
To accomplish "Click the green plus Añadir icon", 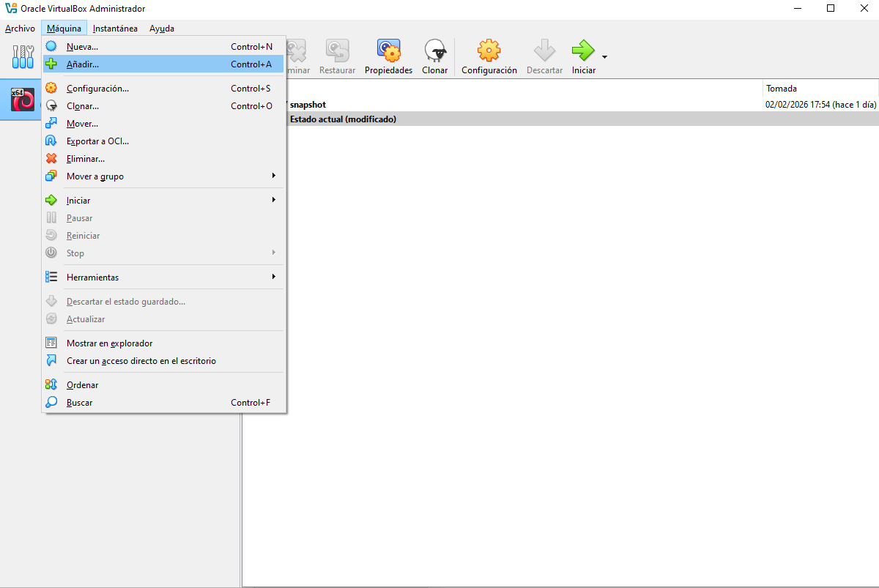I will pyautogui.click(x=51, y=64).
